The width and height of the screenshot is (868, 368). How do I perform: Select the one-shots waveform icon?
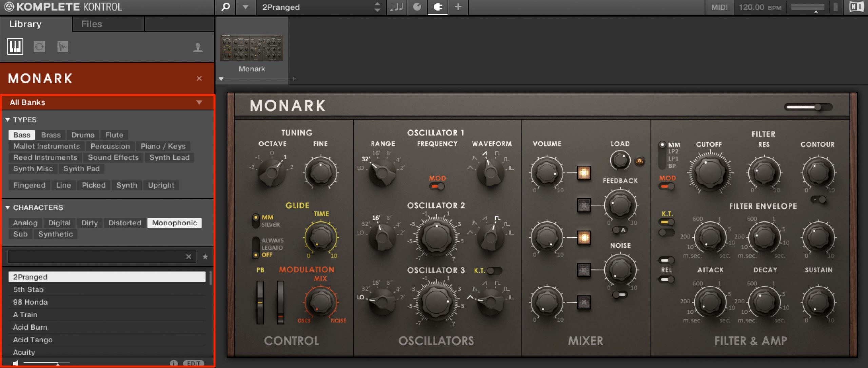tap(63, 46)
